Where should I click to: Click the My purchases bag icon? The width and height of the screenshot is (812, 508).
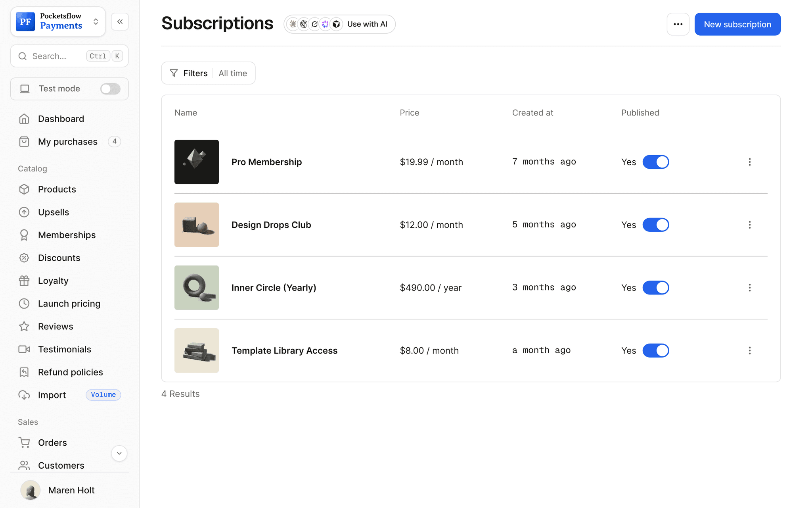coord(24,142)
